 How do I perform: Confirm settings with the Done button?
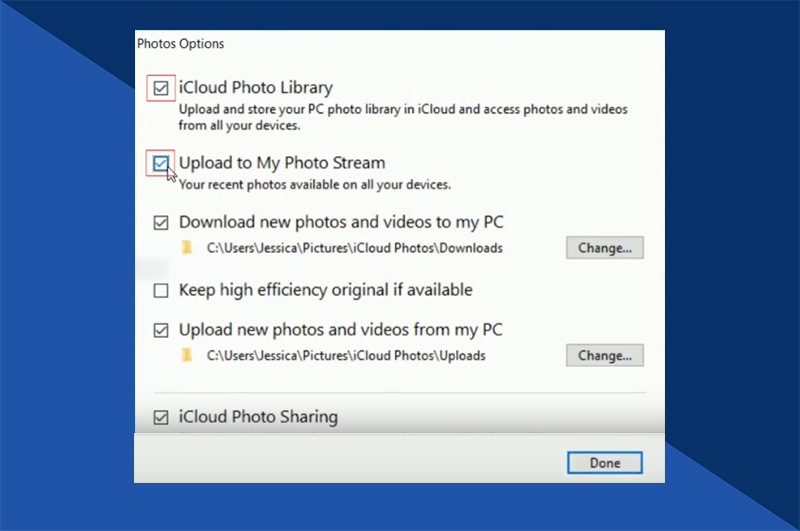(x=605, y=463)
